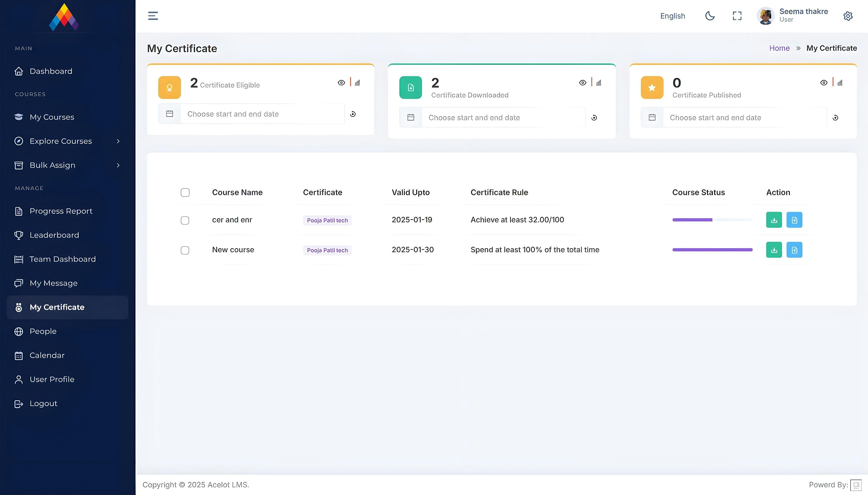The width and height of the screenshot is (868, 495).
Task: Click Logout in the sidebar
Action: tap(43, 404)
